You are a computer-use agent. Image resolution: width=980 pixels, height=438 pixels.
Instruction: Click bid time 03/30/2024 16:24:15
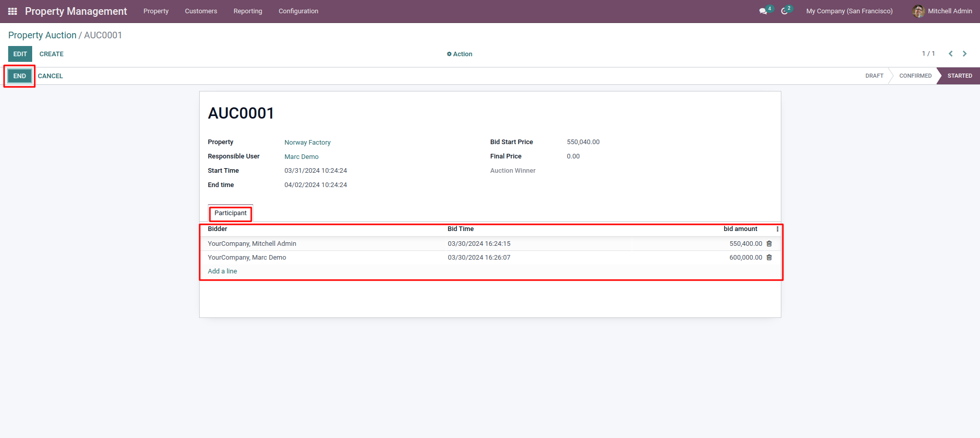pos(479,244)
